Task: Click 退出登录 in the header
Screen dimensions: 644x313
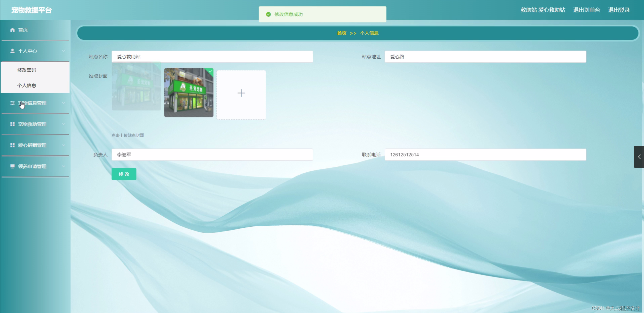Action: point(619,10)
